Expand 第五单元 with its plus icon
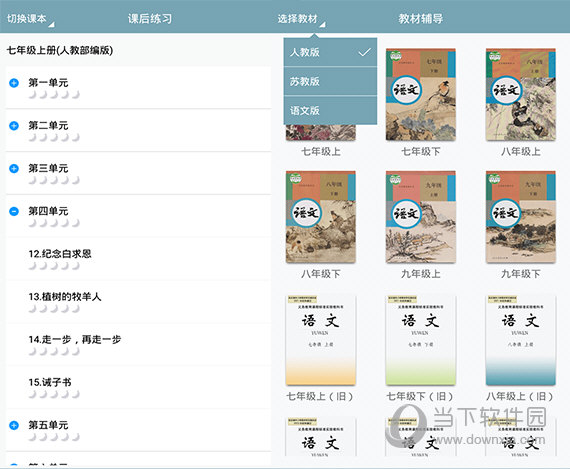Viewport: 570px width, 469px height. [x=14, y=425]
